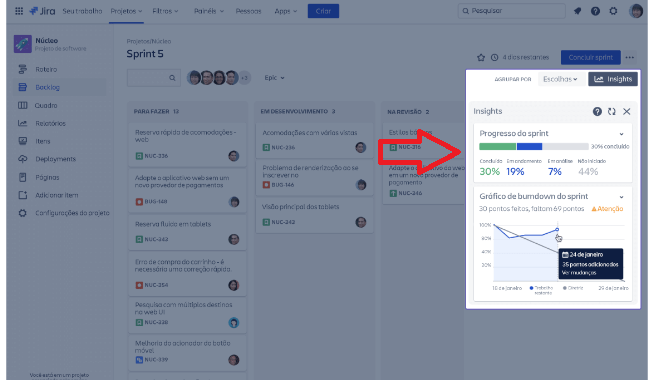
Task: Click the Projetos/Núcleo breadcrumb
Action: click(149, 41)
